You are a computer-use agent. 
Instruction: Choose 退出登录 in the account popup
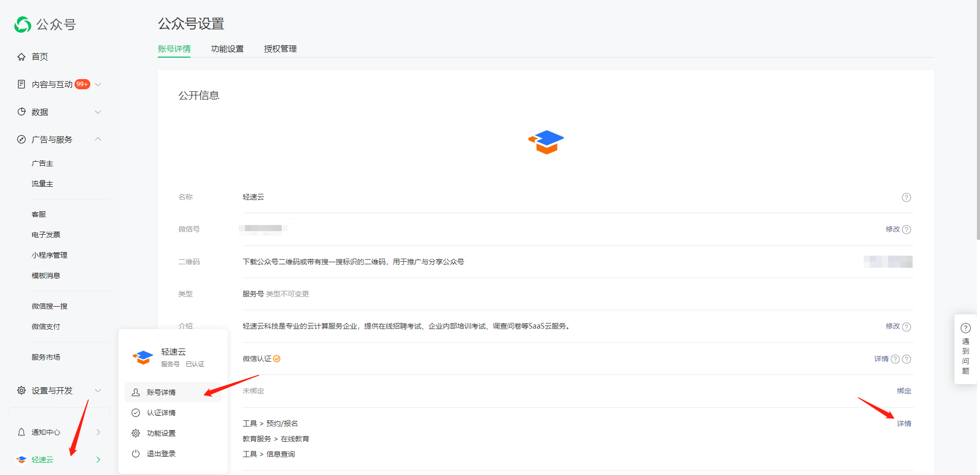161,454
